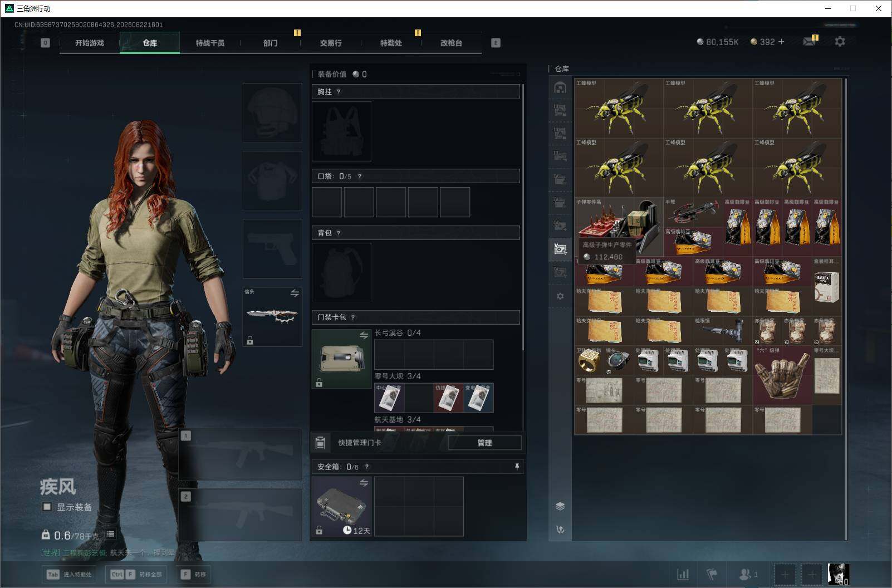Image resolution: width=892 pixels, height=588 pixels.
Task: Show help for 胸挂 section
Action: [339, 92]
